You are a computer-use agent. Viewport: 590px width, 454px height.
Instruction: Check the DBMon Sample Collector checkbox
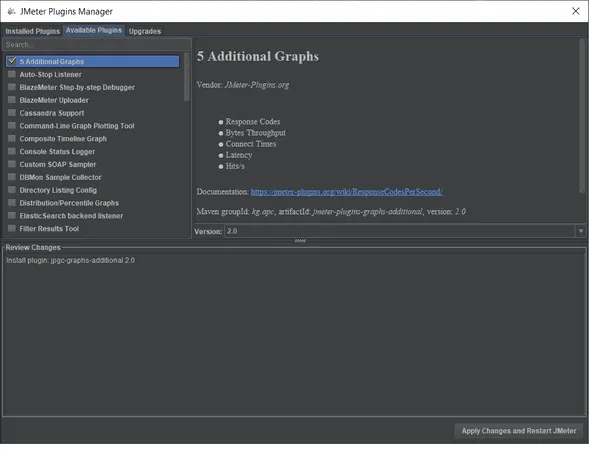[12, 177]
